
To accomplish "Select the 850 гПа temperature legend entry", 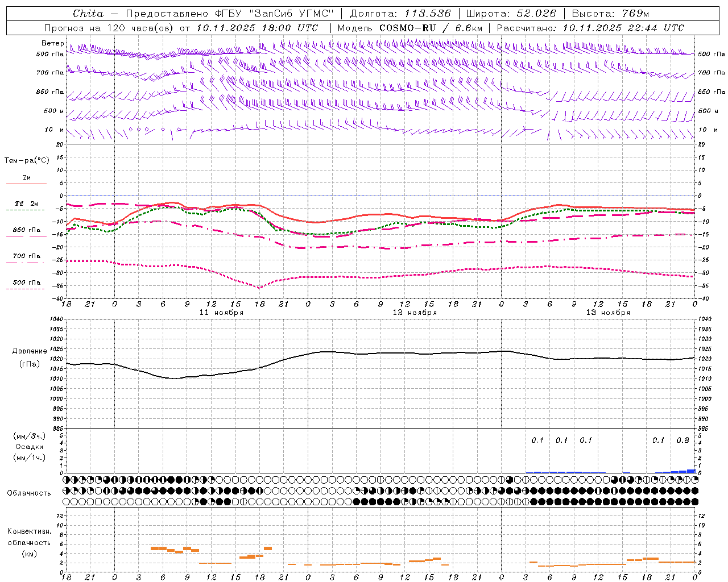I will coord(26,230).
